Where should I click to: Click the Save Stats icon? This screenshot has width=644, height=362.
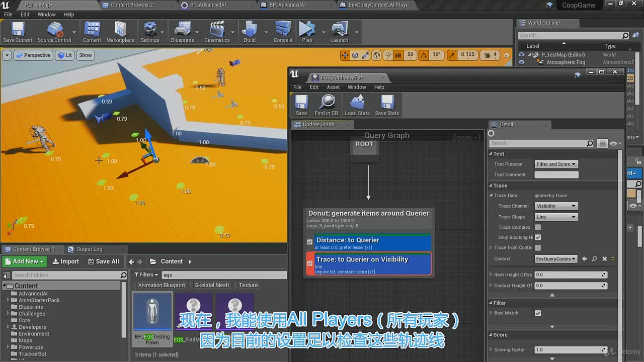[387, 106]
